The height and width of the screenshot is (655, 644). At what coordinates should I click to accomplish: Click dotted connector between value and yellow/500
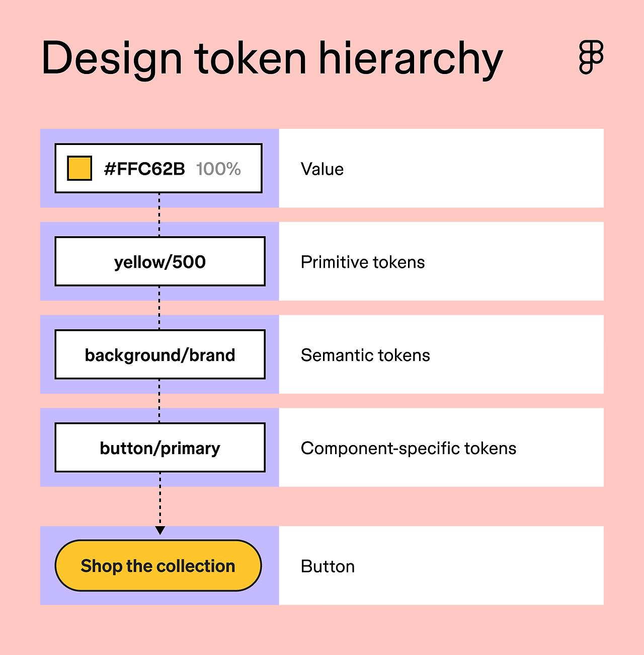pos(159,215)
